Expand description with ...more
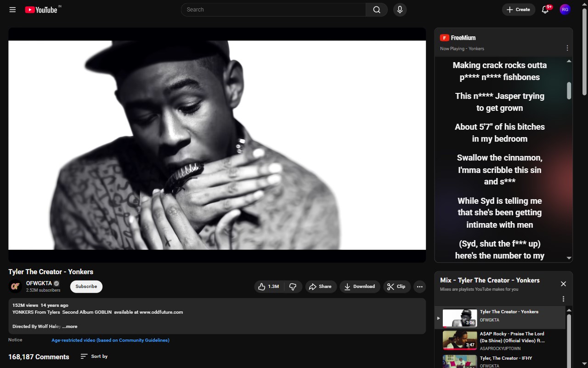Image resolution: width=588 pixels, height=368 pixels. point(70,327)
